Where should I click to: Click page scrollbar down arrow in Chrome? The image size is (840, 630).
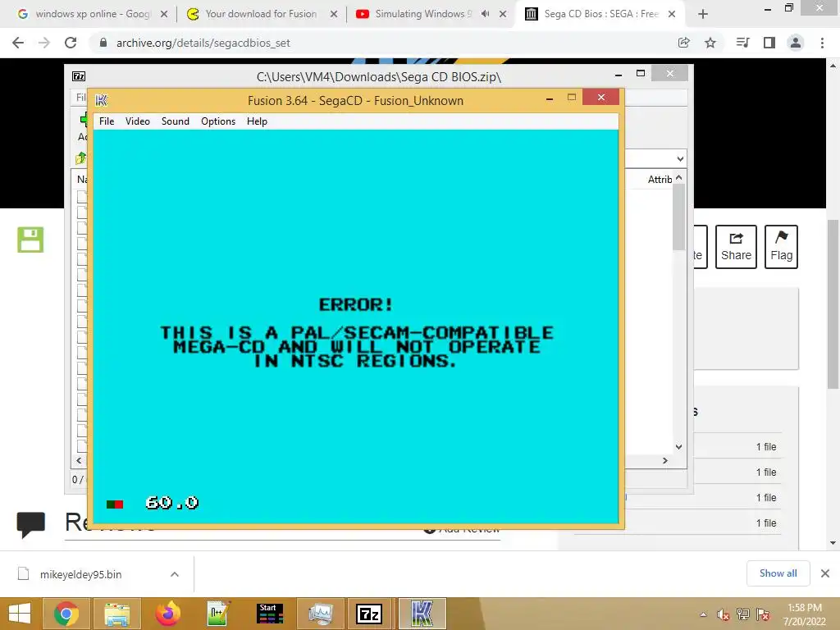tap(833, 543)
